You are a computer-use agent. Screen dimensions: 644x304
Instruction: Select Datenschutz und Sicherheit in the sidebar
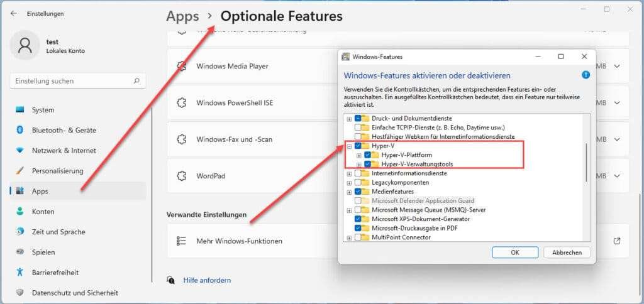(78, 293)
